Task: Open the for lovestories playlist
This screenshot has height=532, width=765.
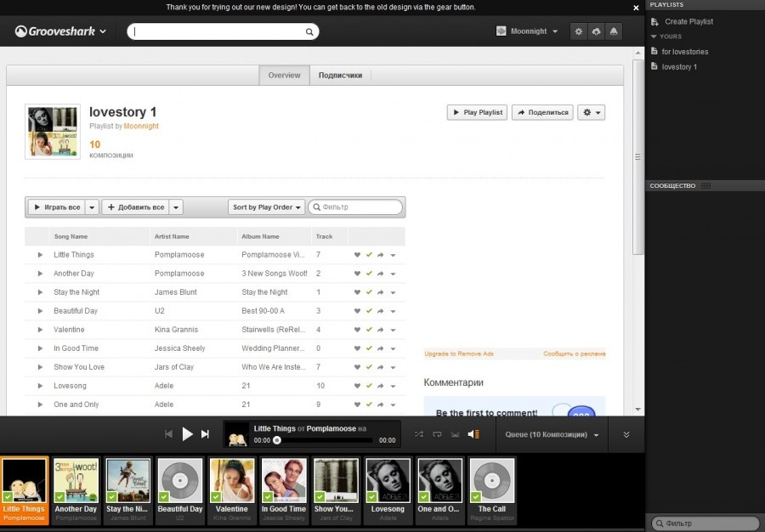Action: pos(684,52)
